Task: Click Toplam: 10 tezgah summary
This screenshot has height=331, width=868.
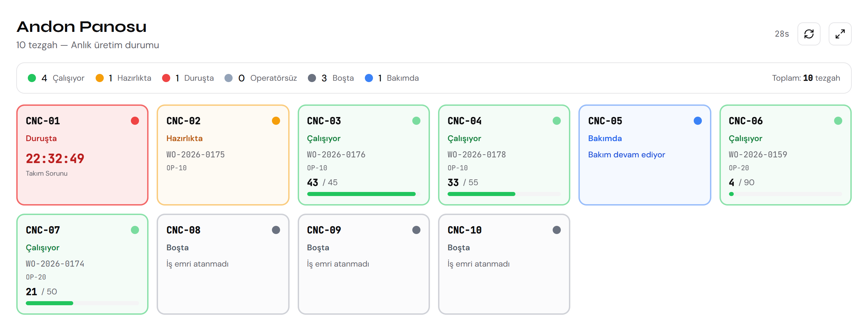Action: (x=806, y=78)
